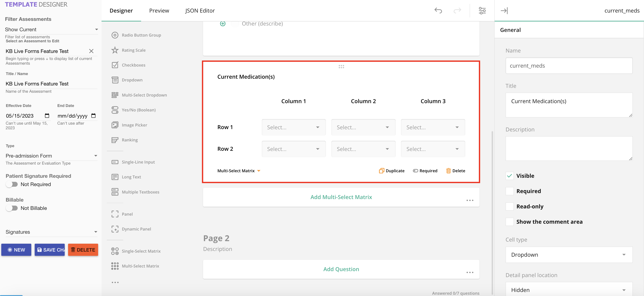Select the Rating Scale question type
The image size is (644, 296).
[x=133, y=50]
